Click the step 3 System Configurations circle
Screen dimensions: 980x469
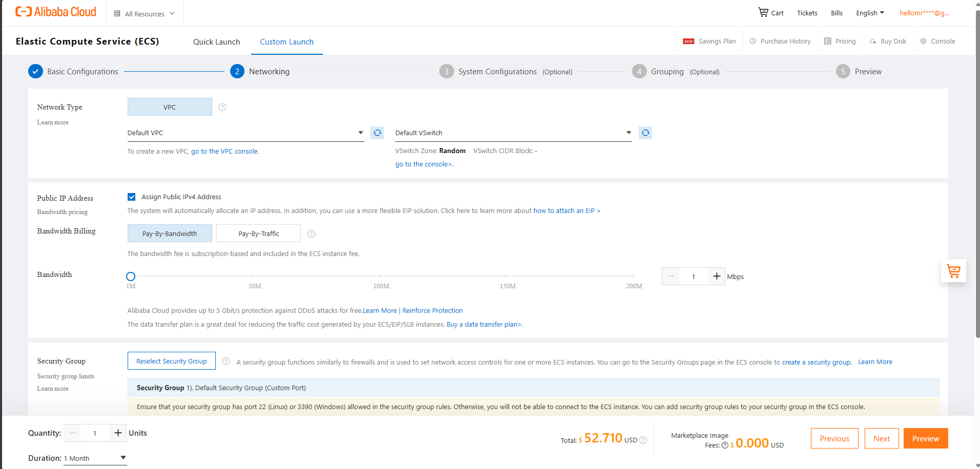pos(446,71)
